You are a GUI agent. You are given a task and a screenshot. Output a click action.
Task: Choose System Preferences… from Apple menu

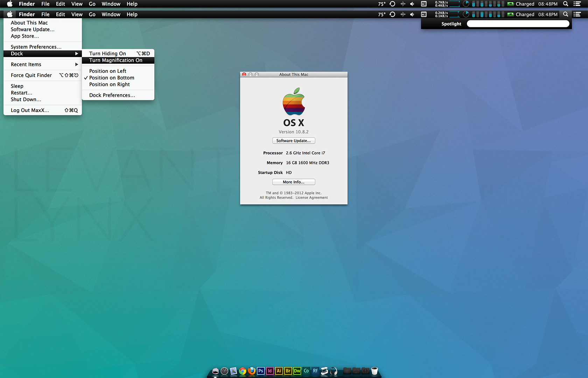point(36,47)
